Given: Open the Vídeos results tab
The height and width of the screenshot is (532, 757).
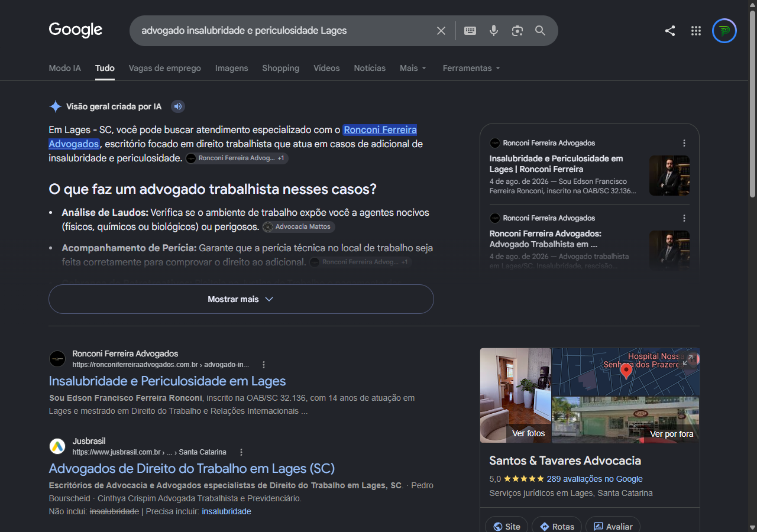Looking at the screenshot, I should tap(326, 68).
